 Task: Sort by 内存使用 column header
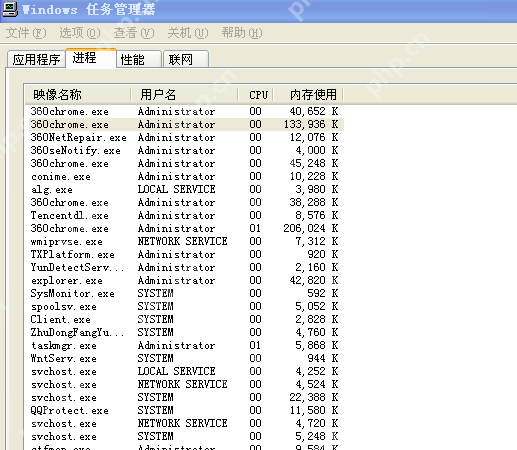click(308, 95)
